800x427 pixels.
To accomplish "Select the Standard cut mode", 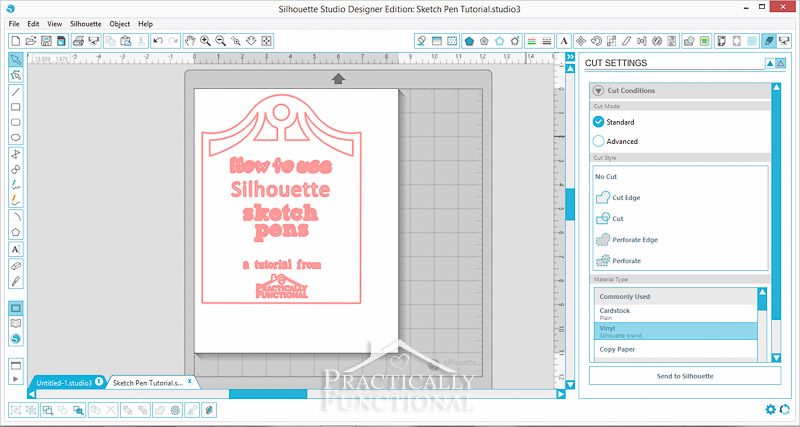I will pyautogui.click(x=598, y=122).
